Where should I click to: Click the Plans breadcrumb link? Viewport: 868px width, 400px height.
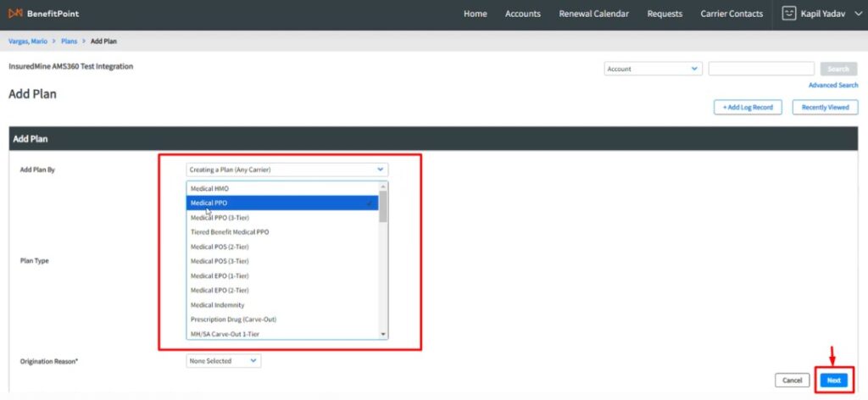point(70,41)
